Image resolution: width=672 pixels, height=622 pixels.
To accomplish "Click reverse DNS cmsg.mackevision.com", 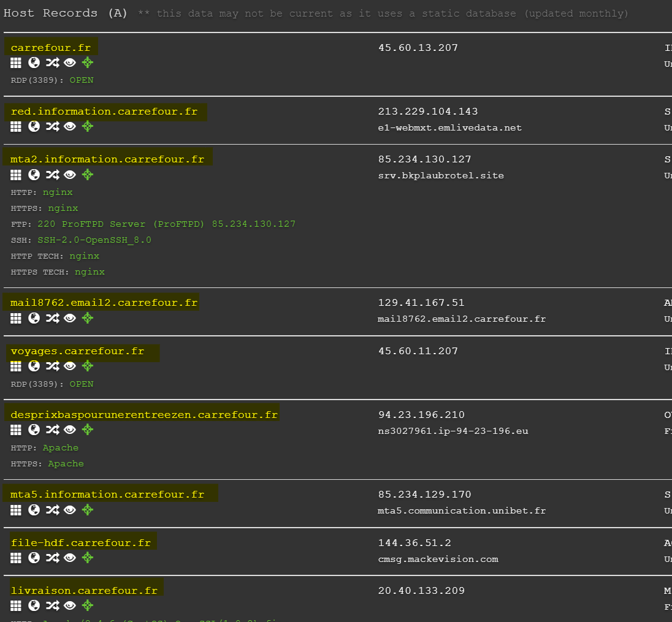I will [x=438, y=559].
